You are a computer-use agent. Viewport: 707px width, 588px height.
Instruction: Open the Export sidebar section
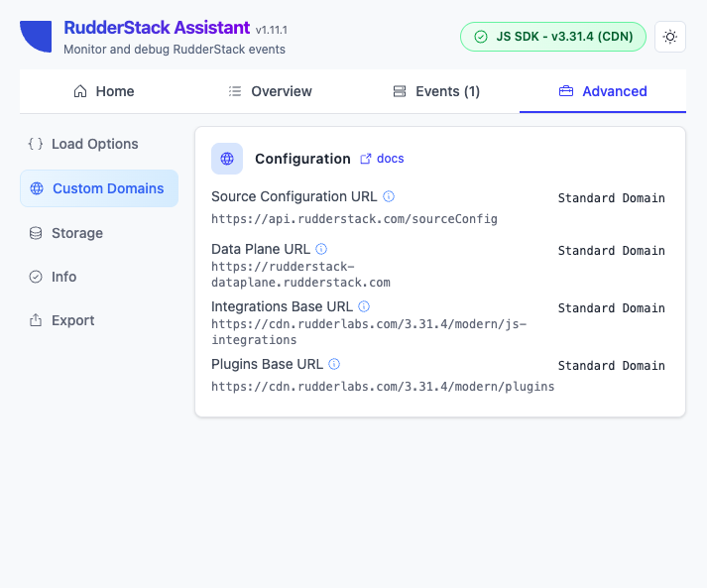pos(99,320)
